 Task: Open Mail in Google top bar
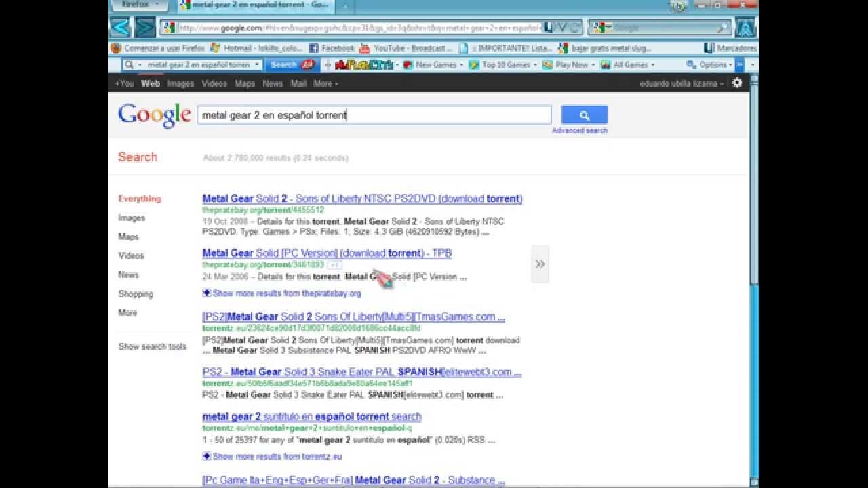point(298,83)
